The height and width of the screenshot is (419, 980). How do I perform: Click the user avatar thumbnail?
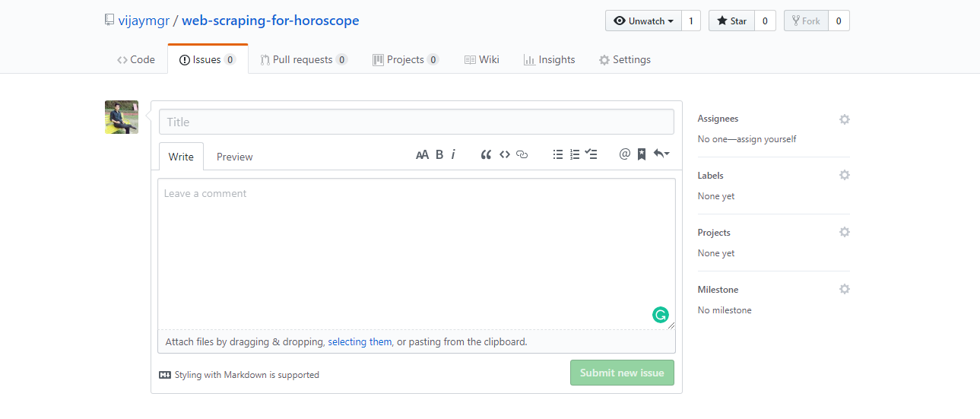pos(122,117)
